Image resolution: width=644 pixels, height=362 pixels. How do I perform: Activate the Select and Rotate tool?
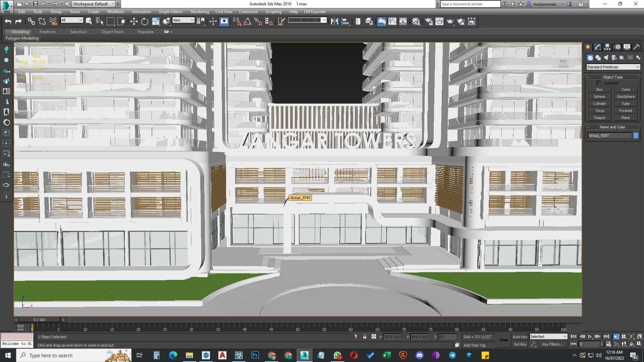click(145, 21)
